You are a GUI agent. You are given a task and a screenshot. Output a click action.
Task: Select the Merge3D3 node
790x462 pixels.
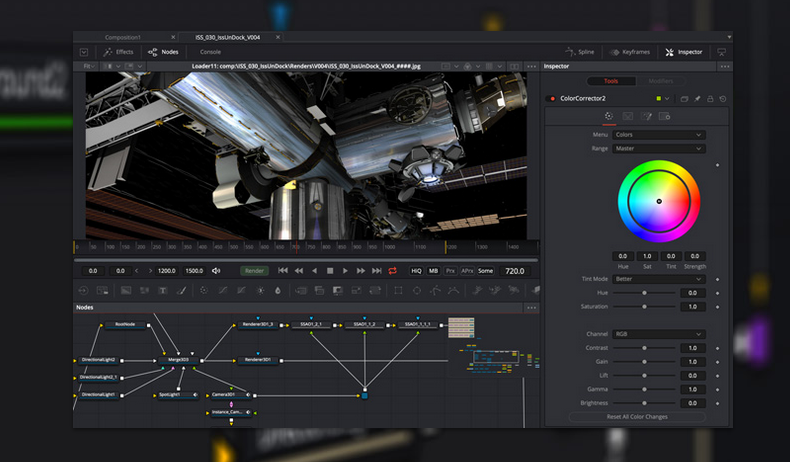click(178, 360)
